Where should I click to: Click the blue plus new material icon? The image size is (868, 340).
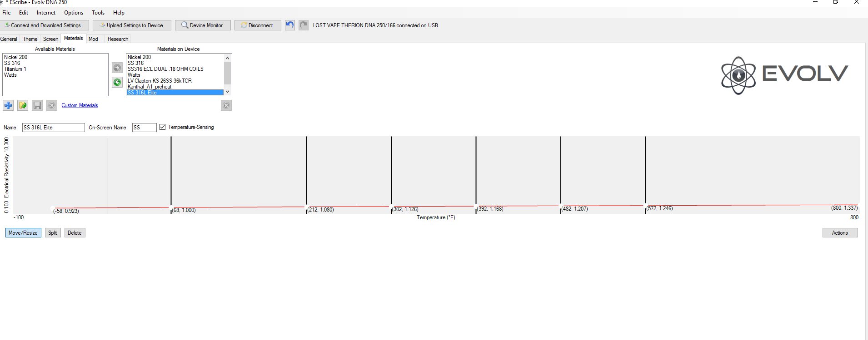[8, 105]
